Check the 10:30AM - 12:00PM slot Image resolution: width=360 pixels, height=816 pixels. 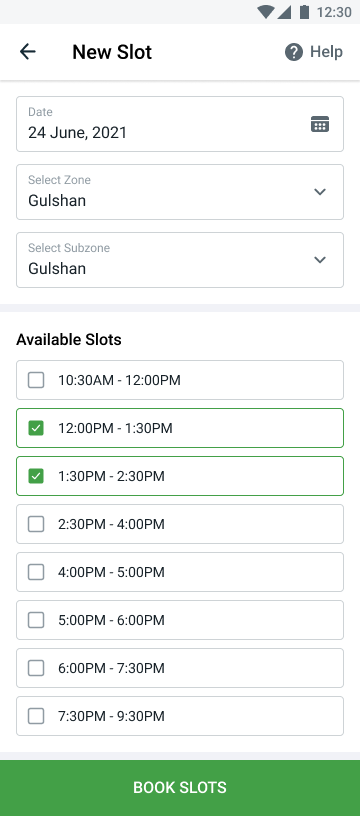36,380
